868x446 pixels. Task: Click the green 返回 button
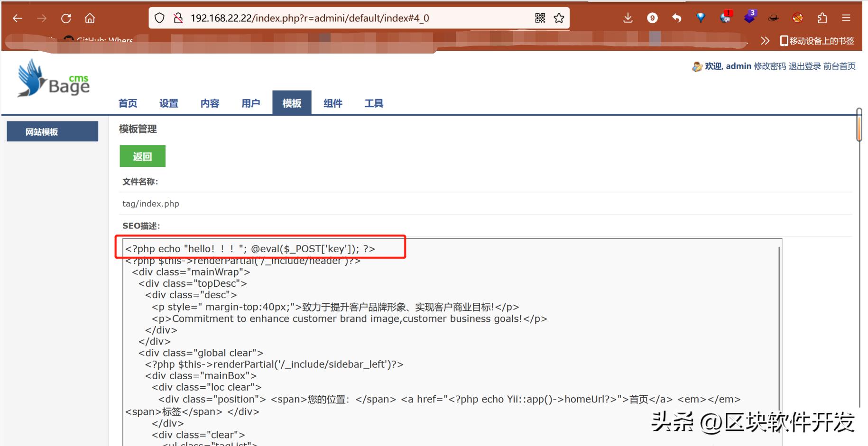[142, 156]
